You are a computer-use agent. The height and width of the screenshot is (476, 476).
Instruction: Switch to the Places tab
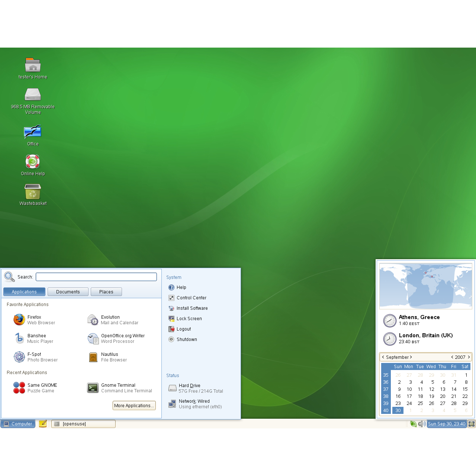(106, 292)
